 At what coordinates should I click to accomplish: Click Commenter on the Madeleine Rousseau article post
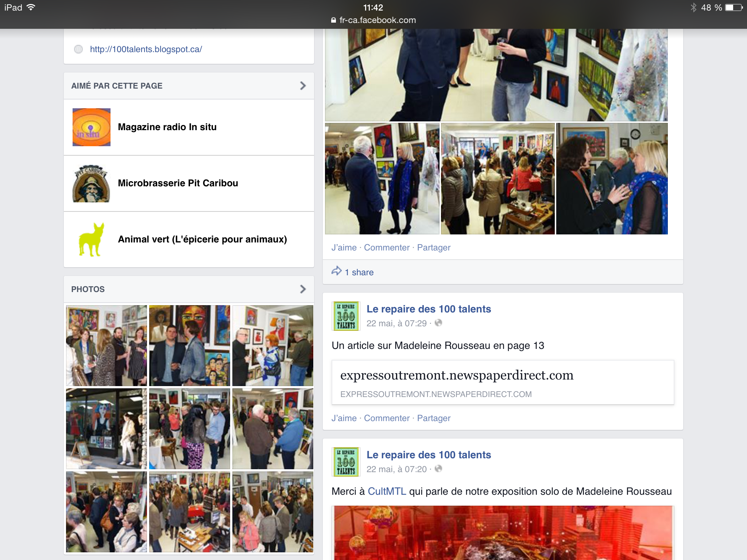pos(387,418)
